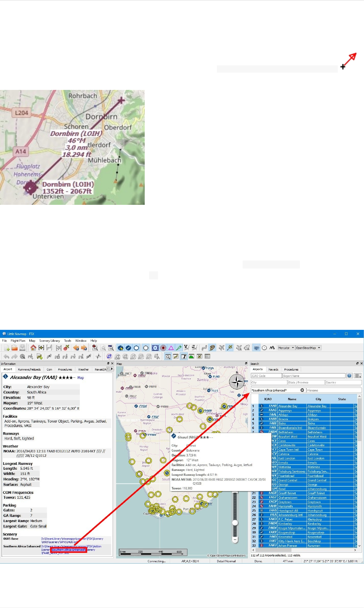Screen dimensions: 364x608
Task: Toggle empty airports circle icon
Action: pos(146,348)
